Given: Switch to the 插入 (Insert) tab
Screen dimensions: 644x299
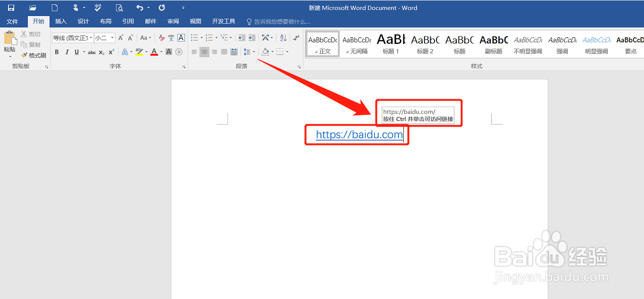Looking at the screenshot, I should tap(61, 21).
